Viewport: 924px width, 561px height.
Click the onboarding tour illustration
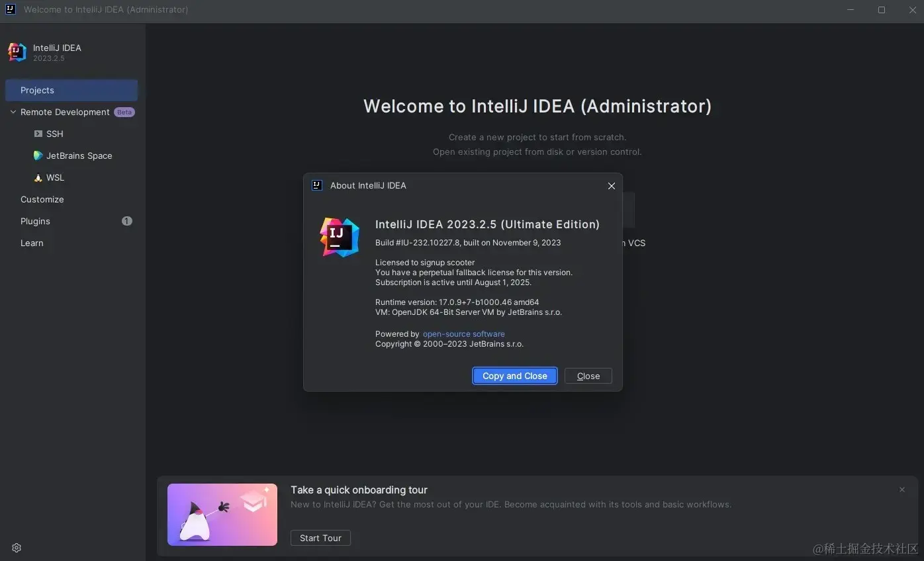click(x=222, y=515)
